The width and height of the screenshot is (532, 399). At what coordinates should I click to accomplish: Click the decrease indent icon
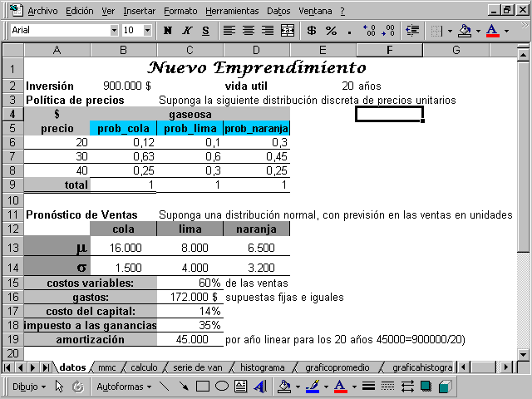pyautogui.click(x=412, y=31)
